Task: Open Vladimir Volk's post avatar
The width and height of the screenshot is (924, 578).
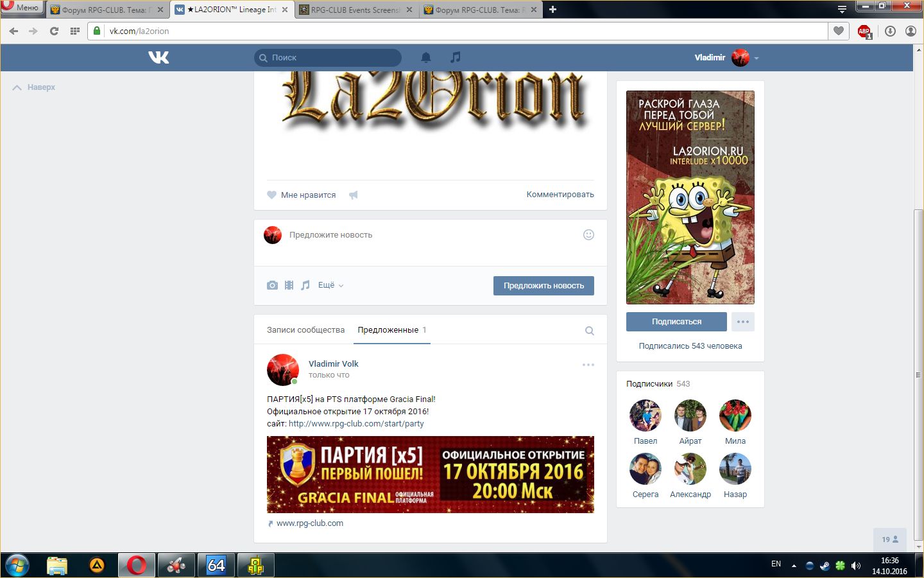Action: 283,369
